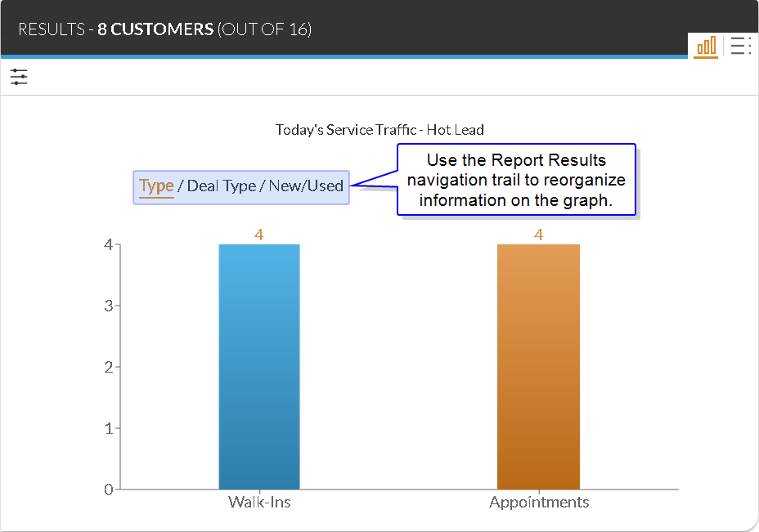
Task: Switch to the list view
Action: 740,46
